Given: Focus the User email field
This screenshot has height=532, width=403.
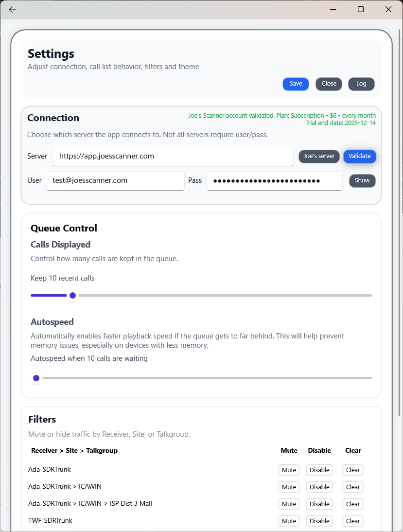Looking at the screenshot, I should [x=115, y=180].
